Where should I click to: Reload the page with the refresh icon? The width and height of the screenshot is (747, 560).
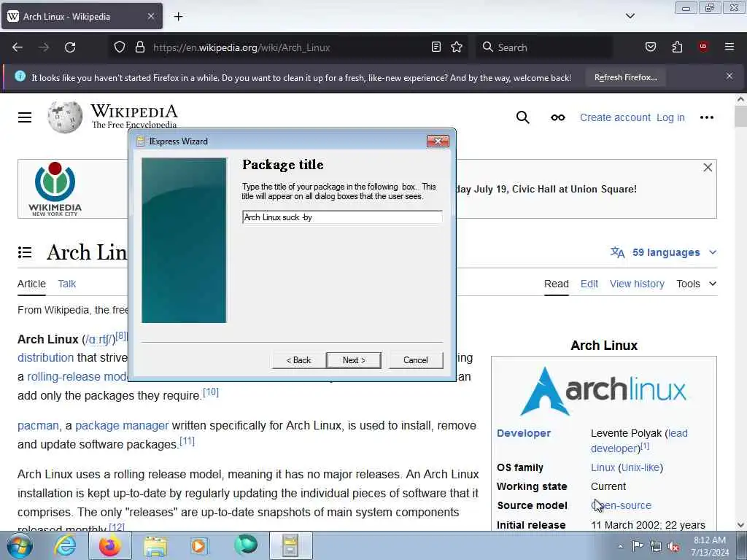coord(70,47)
